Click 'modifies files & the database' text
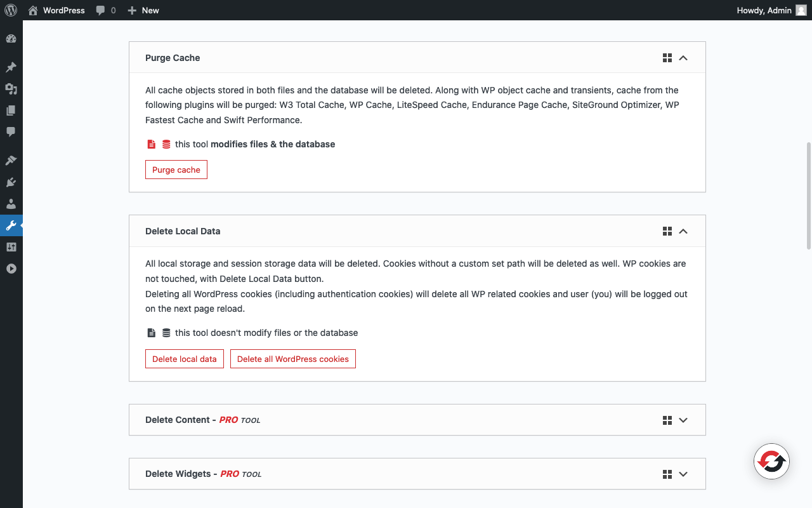Screen dimensions: 812x508 click(x=273, y=144)
